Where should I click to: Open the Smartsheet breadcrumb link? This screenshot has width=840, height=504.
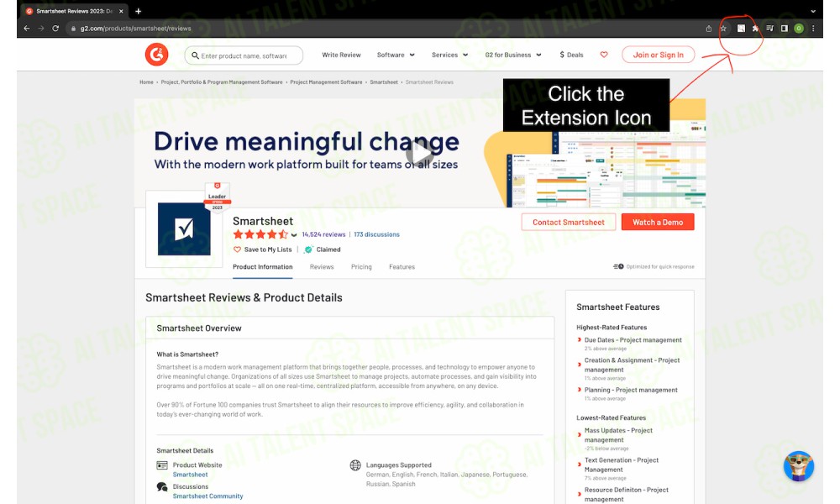384,82
